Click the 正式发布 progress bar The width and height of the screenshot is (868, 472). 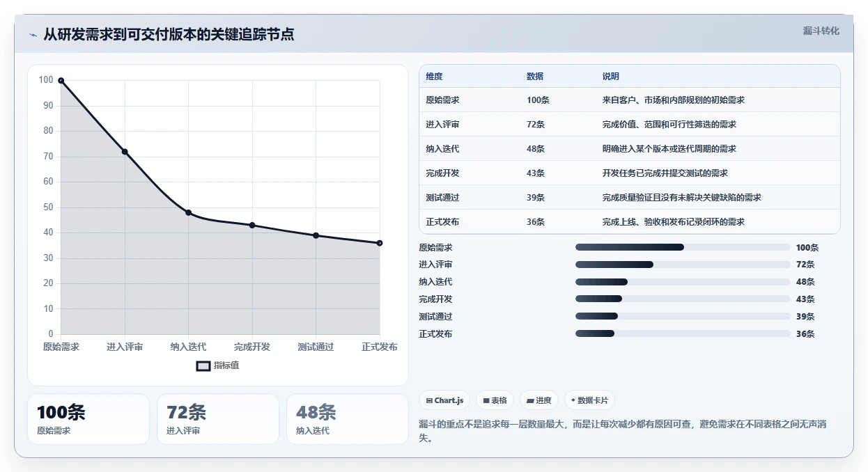683,334
